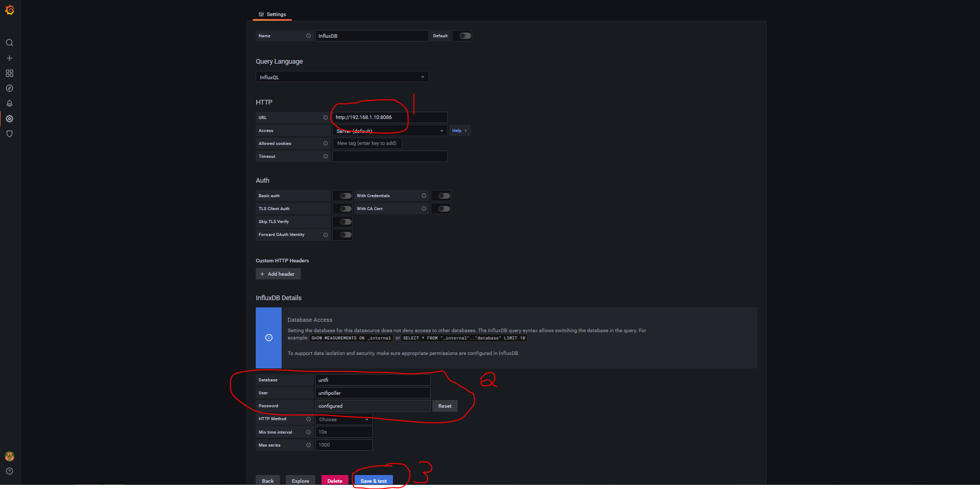This screenshot has width=980, height=489.
Task: Click the Save & test button
Action: [374, 481]
